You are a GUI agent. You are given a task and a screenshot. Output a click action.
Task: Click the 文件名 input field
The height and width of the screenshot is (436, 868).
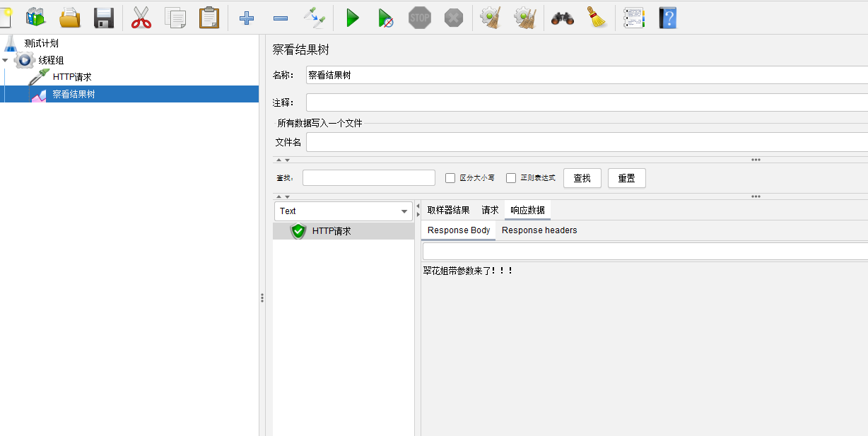pos(587,142)
